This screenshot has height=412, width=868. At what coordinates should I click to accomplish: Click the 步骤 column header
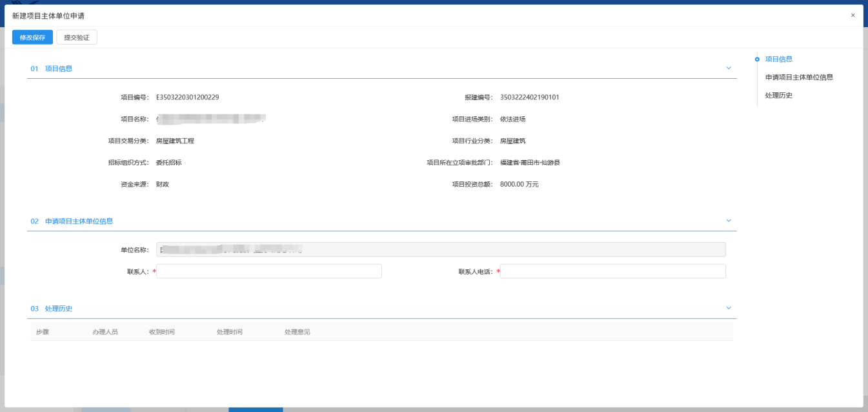coord(43,332)
